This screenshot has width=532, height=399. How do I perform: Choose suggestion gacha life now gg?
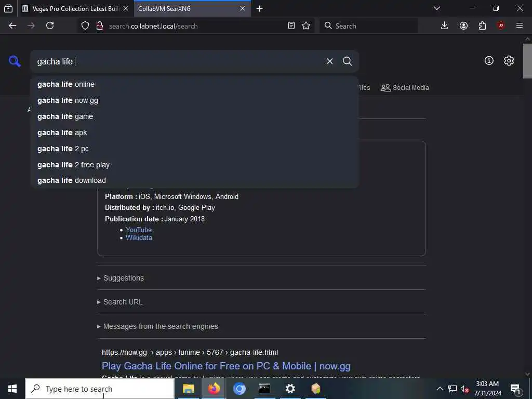pos(194,100)
